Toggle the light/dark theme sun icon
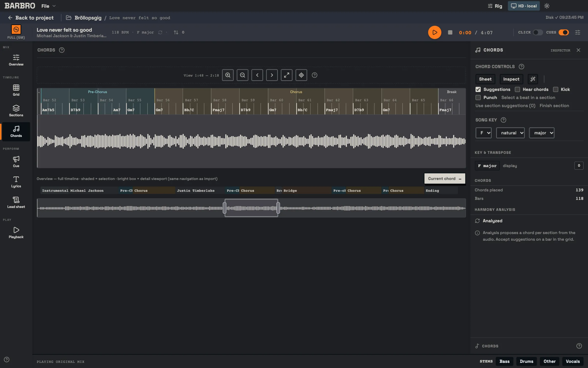This screenshot has width=588, height=368. click(x=547, y=6)
